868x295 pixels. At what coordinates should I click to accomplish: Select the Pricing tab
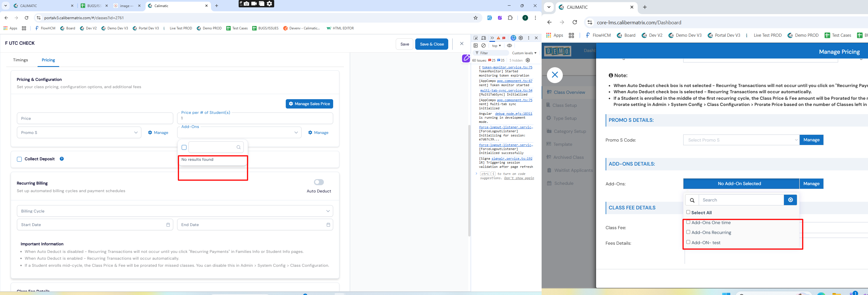[x=48, y=60]
